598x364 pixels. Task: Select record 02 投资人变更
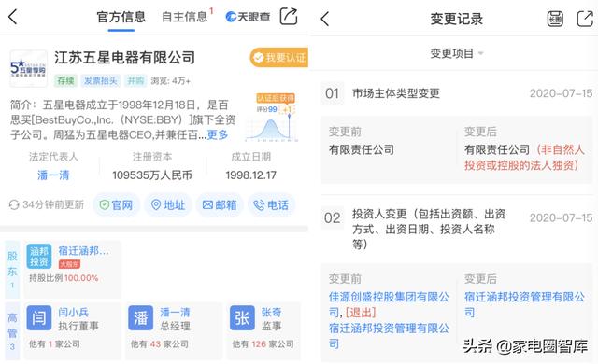pos(429,229)
